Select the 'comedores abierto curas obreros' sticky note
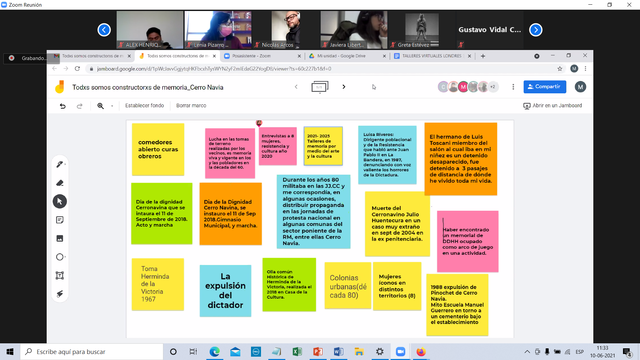 click(158, 149)
